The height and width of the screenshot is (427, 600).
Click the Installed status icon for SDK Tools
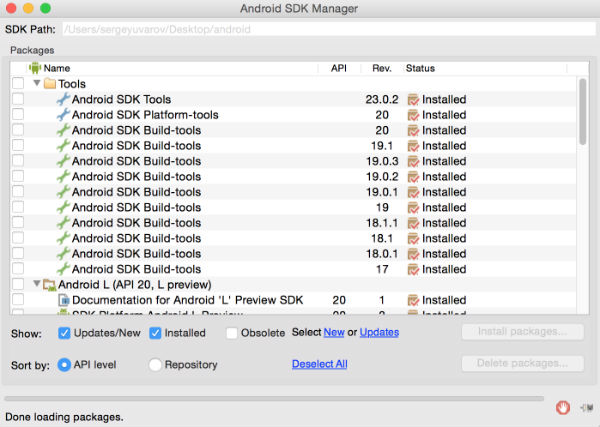(413, 100)
